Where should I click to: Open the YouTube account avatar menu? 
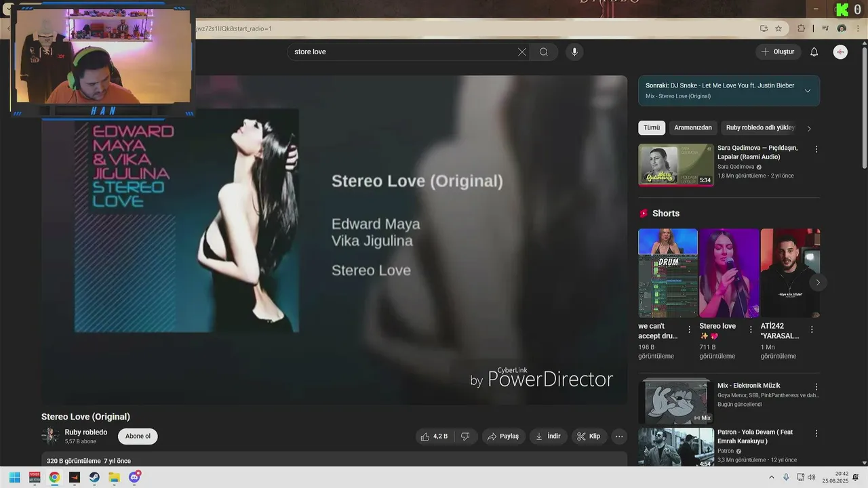coord(840,52)
